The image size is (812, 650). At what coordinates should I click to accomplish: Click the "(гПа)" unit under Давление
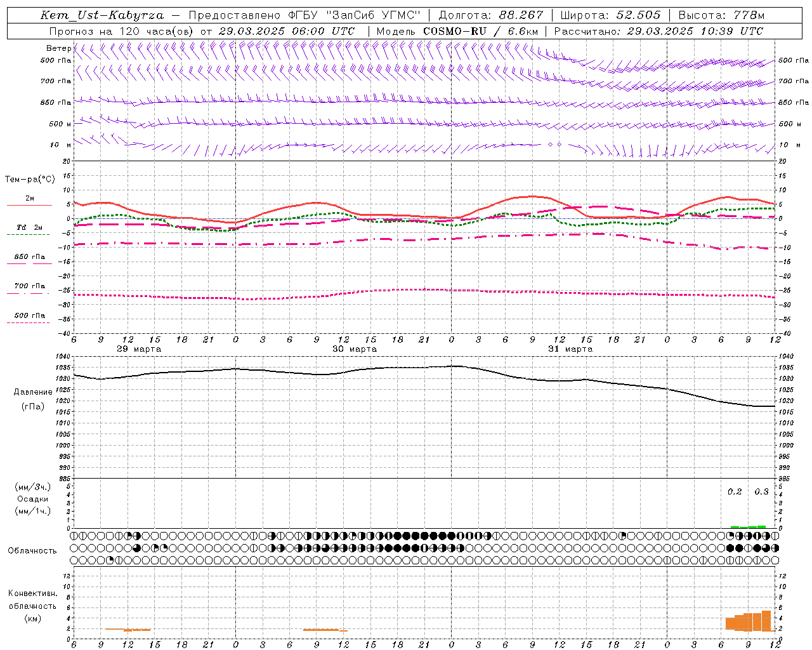(33, 407)
